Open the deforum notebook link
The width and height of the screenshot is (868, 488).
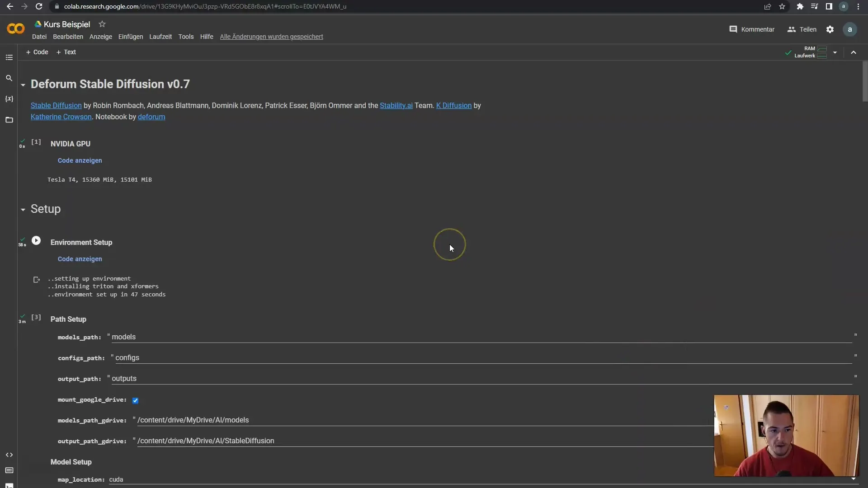[x=151, y=117]
